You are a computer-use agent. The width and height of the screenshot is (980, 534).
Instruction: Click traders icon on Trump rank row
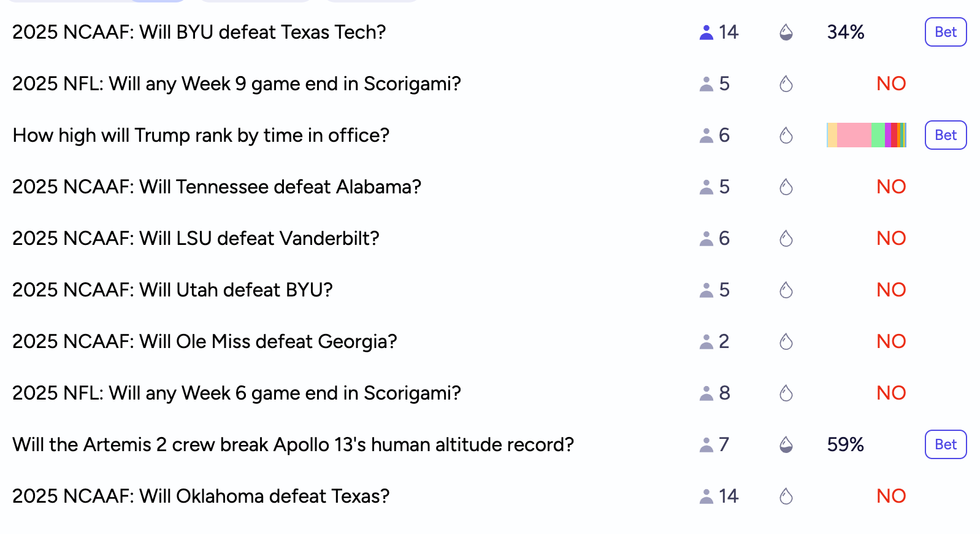[x=706, y=136]
